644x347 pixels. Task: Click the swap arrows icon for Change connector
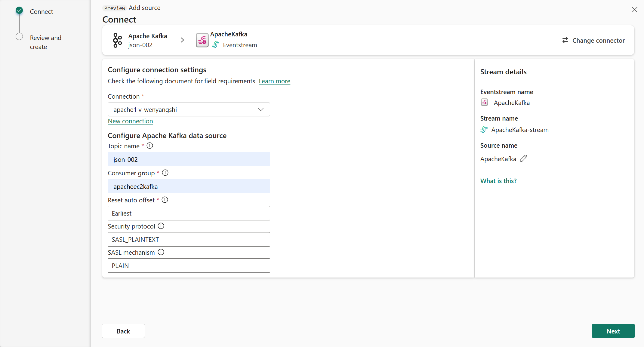pyautogui.click(x=565, y=40)
